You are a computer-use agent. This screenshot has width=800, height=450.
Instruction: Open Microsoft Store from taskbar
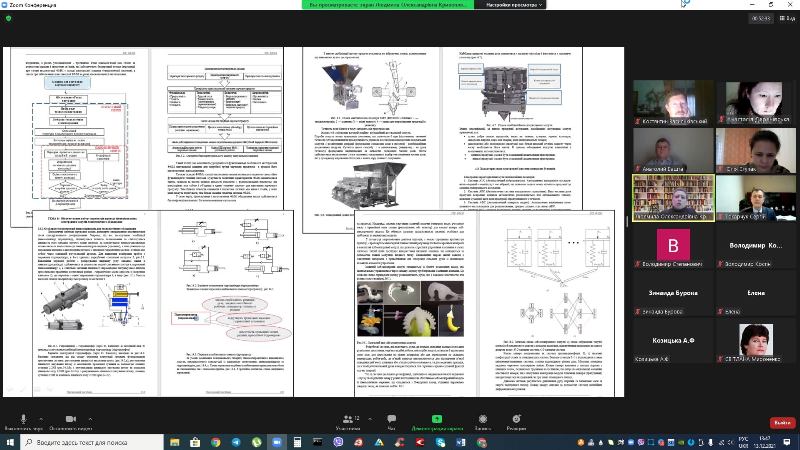pos(195,442)
